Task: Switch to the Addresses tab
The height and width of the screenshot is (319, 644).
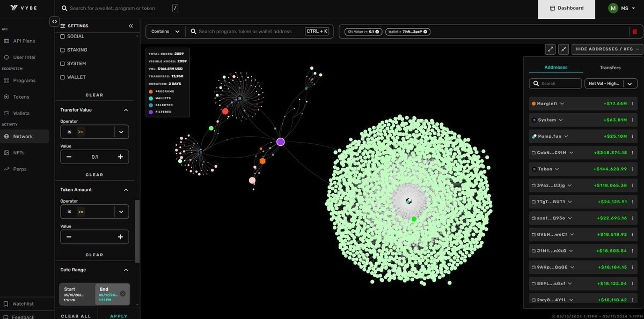Action: click(555, 68)
